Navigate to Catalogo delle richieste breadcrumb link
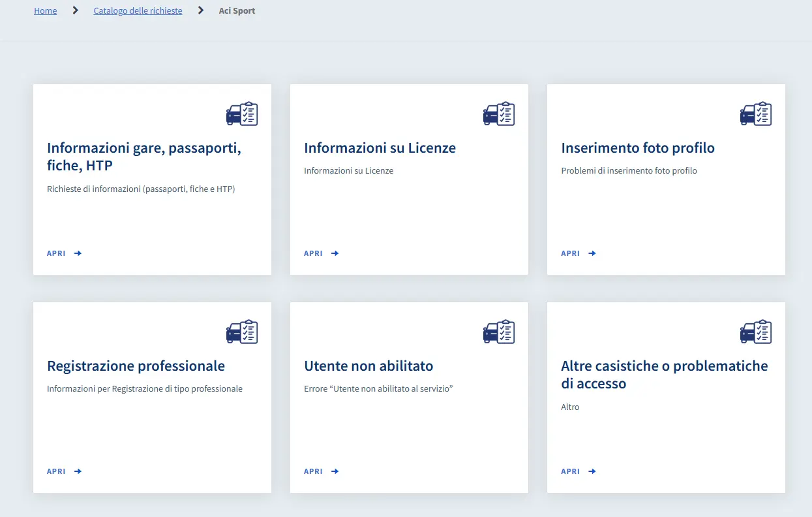Viewport: 812px width, 517px height. (138, 11)
